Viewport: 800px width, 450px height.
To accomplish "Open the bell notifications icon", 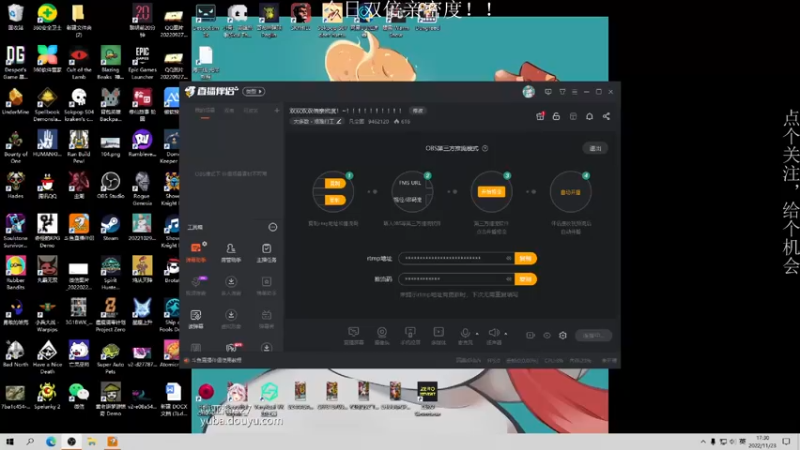I will pyautogui.click(x=589, y=116).
